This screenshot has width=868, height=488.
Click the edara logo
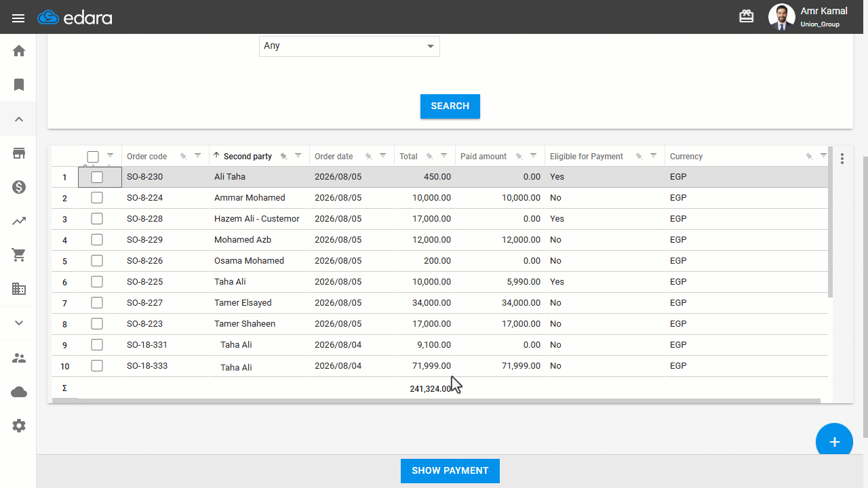point(75,18)
